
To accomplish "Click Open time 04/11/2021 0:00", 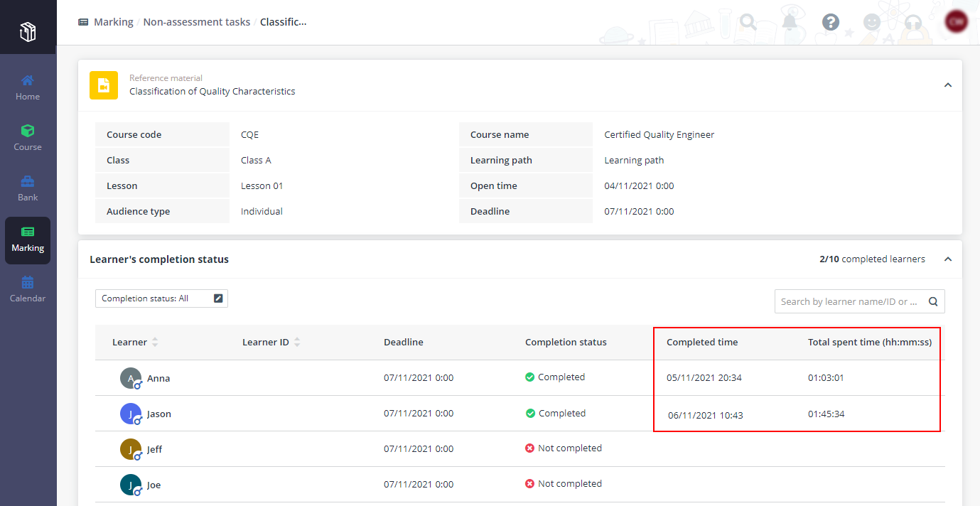I will tap(639, 185).
